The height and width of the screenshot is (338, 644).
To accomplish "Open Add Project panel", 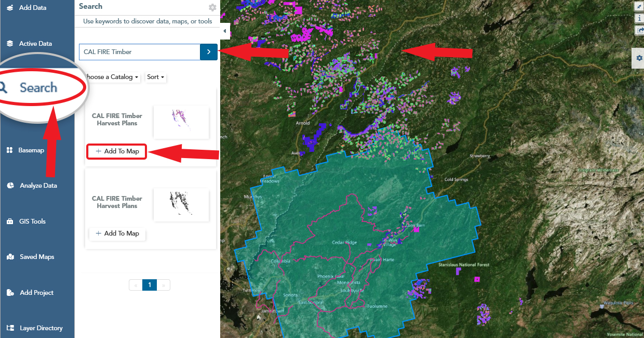I will click(x=37, y=293).
